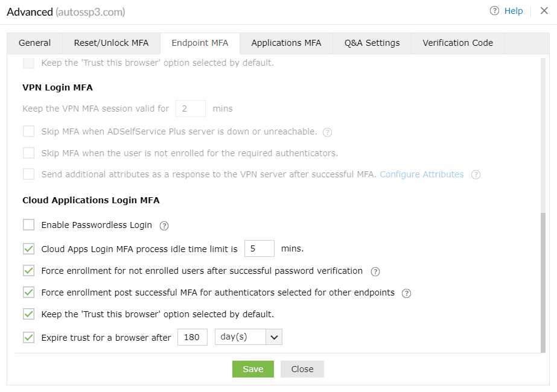Screen dimensions: 557x392
Task: Uncheck Expire trust for a browser checkbox
Action: point(28,338)
